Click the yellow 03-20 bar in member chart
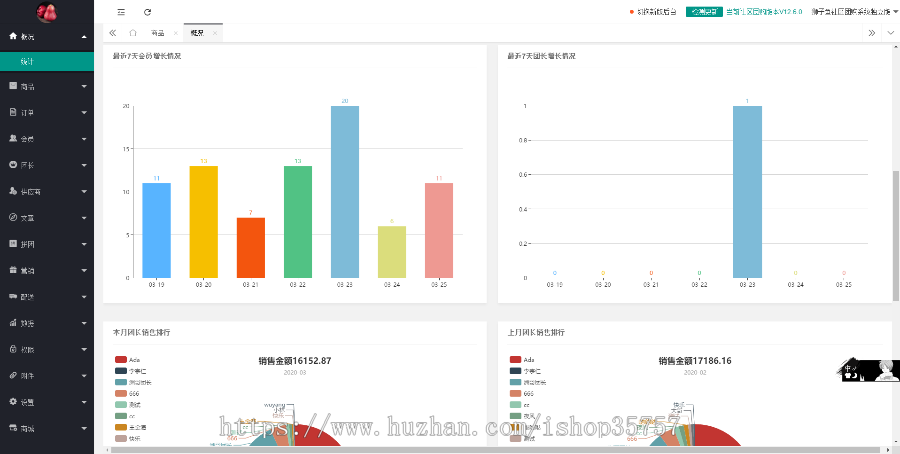900x454 pixels. (203, 222)
